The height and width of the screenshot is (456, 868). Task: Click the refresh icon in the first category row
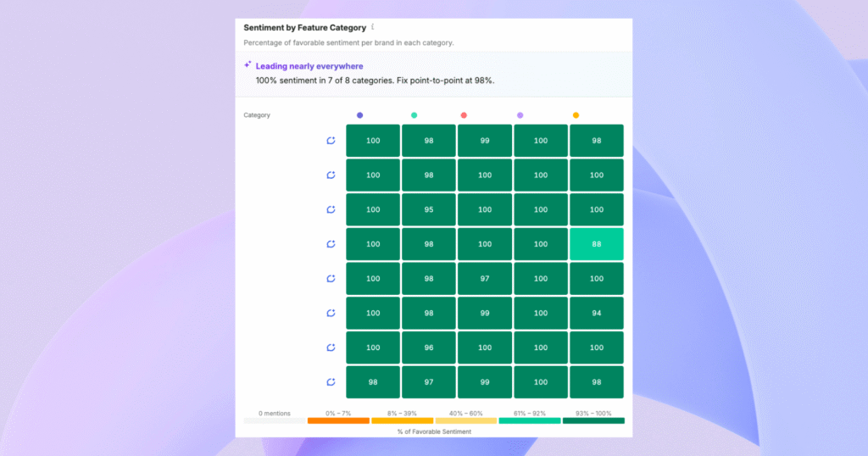[x=331, y=141]
